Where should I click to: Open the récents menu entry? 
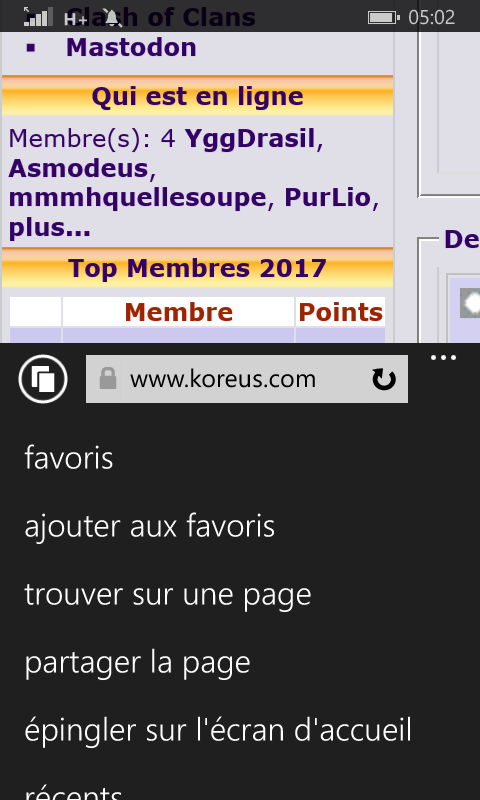tap(74, 790)
